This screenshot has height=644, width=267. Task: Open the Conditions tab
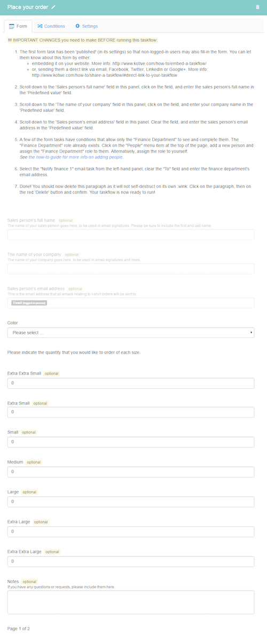tap(51, 26)
